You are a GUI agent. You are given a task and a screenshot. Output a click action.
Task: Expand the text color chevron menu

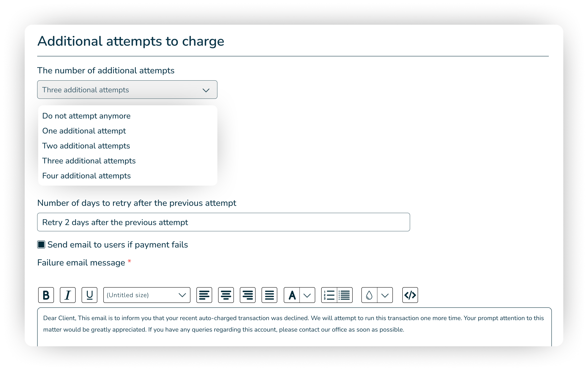pyautogui.click(x=307, y=295)
